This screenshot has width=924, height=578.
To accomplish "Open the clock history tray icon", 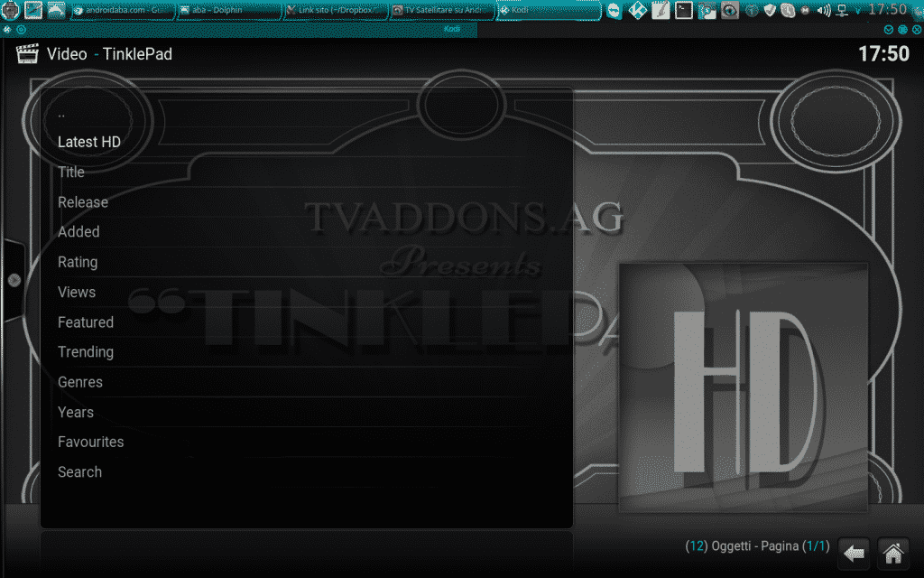I will tap(788, 10).
